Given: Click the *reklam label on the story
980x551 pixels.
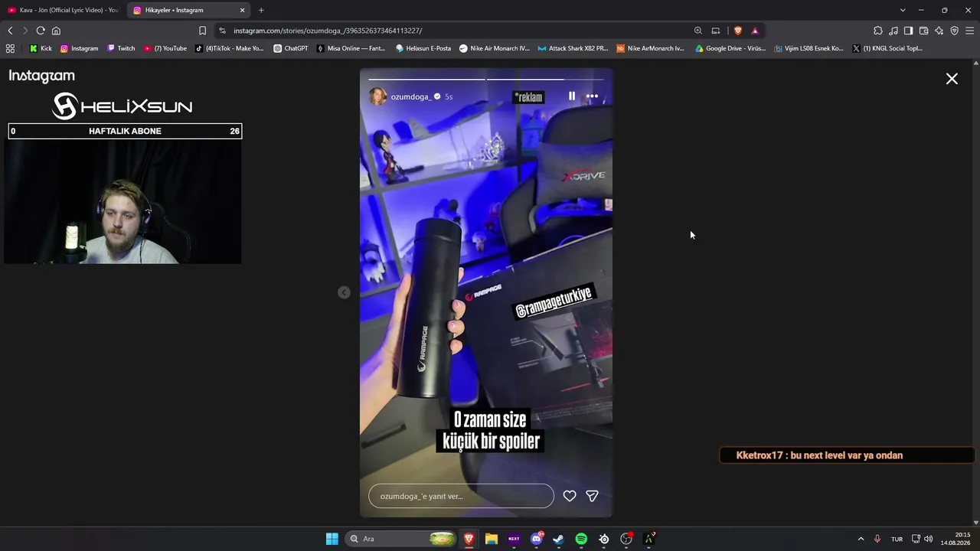Looking at the screenshot, I should pyautogui.click(x=528, y=97).
